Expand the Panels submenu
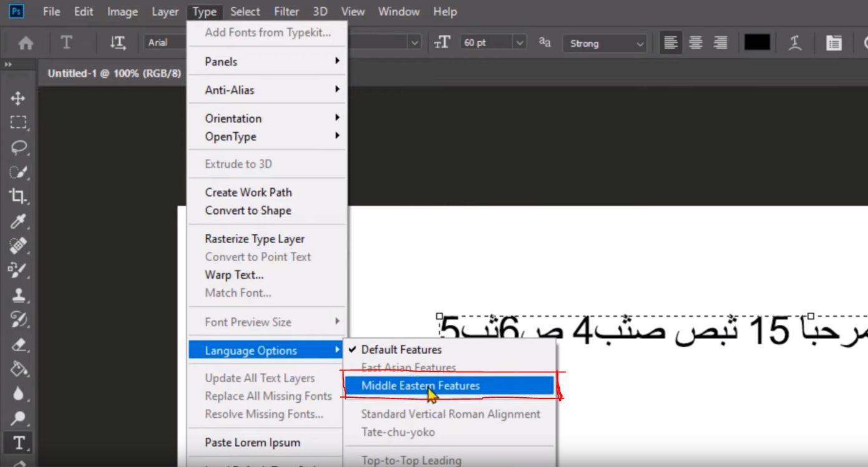Screen dimensions: 868x467 point(267,61)
